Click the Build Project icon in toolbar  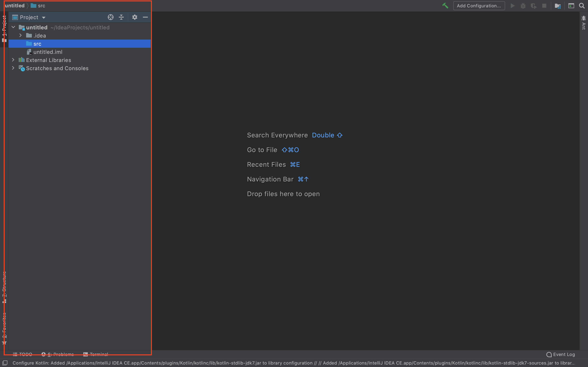click(445, 6)
